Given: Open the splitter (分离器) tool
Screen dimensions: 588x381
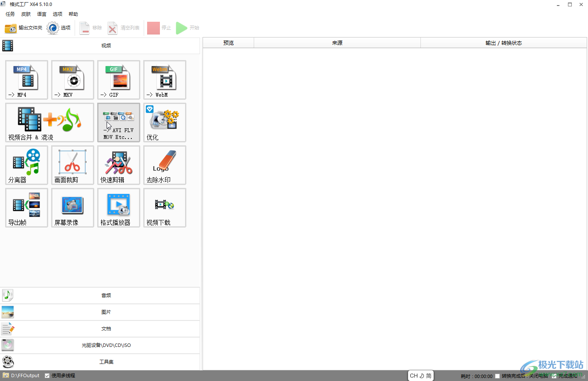Looking at the screenshot, I should coord(26,165).
